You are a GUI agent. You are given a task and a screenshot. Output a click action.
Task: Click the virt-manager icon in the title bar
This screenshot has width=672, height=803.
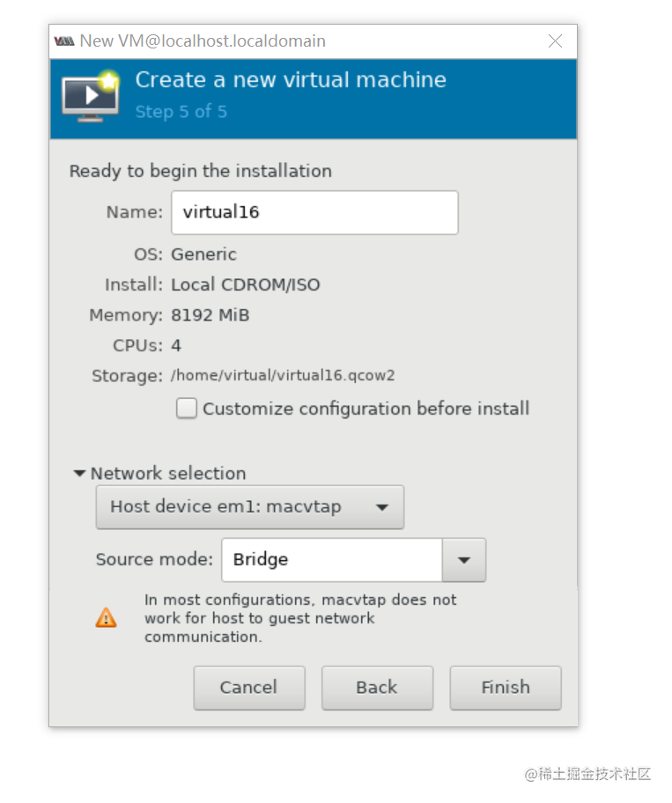(x=64, y=41)
